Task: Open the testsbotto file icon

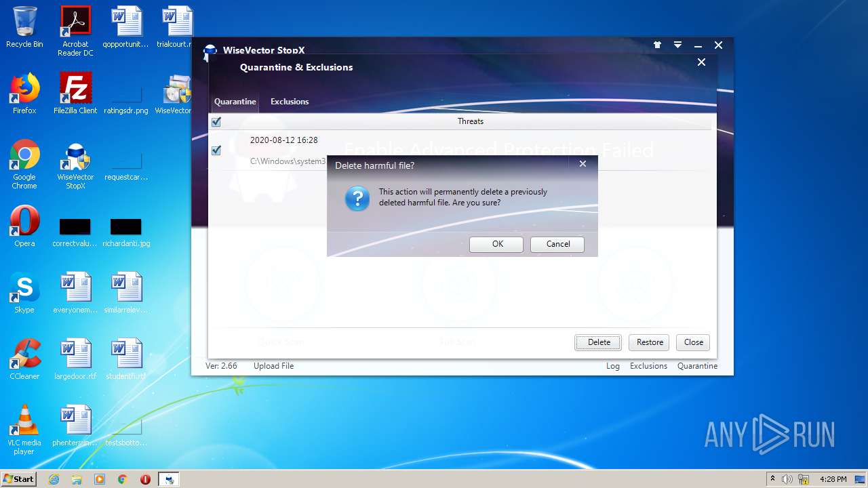Action: click(126, 432)
